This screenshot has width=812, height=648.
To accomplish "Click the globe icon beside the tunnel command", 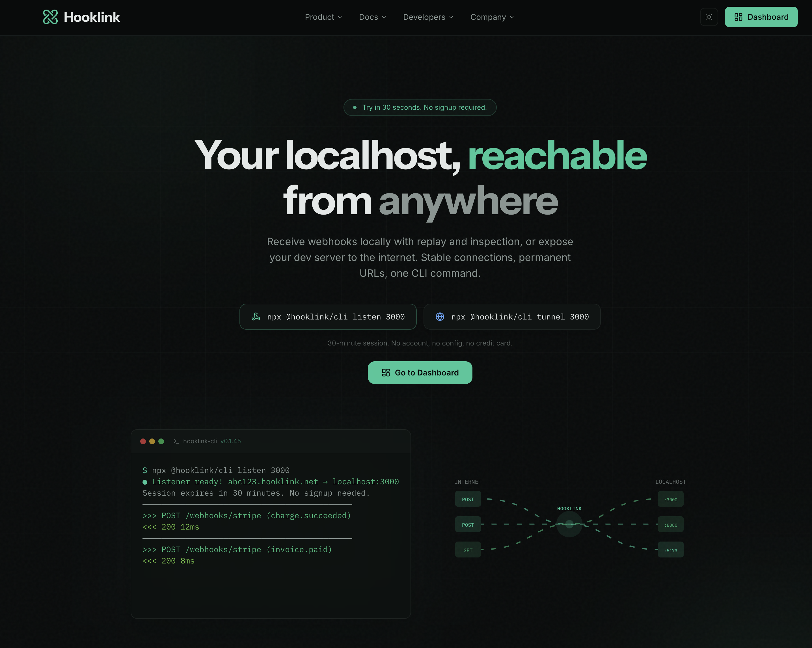I will click(440, 317).
